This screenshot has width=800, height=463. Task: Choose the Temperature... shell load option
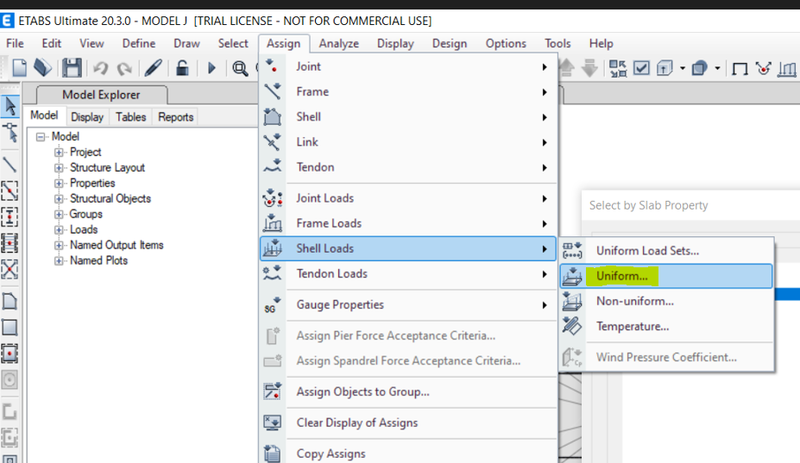click(666, 327)
